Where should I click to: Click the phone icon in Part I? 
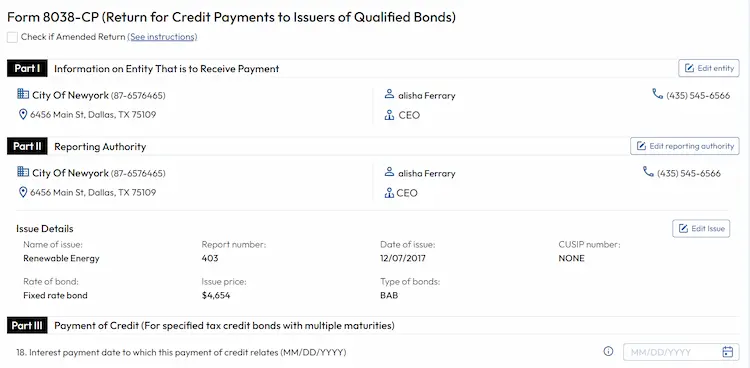[657, 94]
